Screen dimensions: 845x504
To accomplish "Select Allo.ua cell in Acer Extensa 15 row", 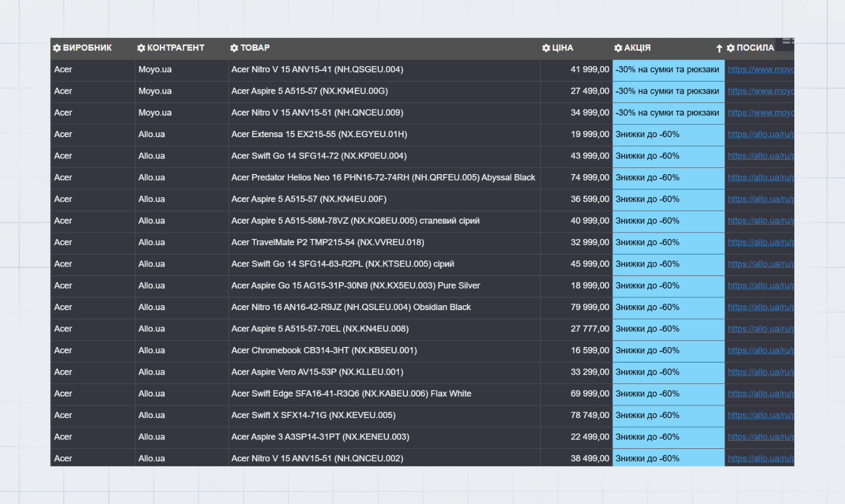I will [181, 134].
